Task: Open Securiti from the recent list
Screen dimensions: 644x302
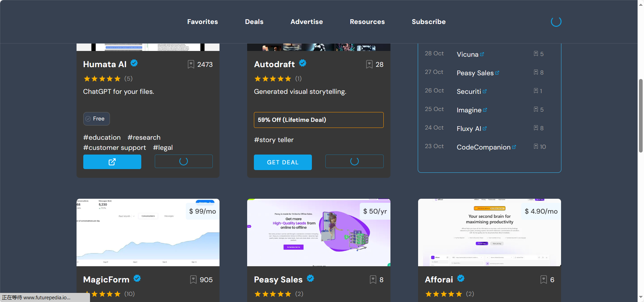Action: (x=472, y=91)
